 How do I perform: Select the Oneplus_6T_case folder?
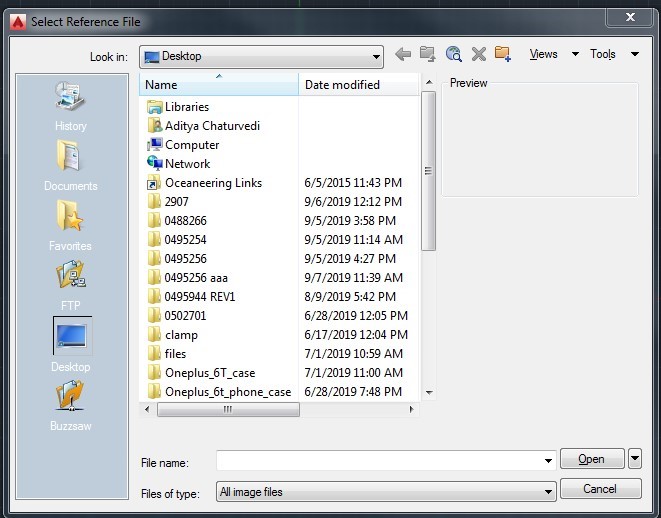pos(201,373)
